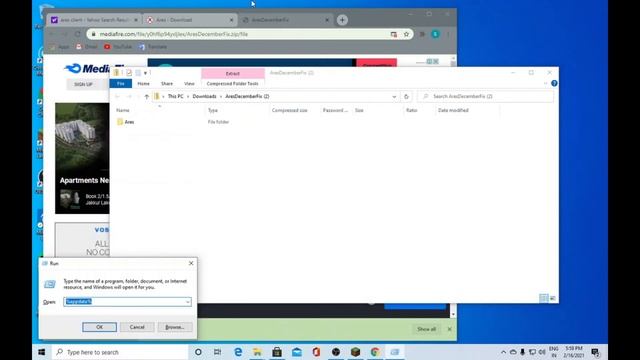Sort by the Ratio column header
The height and width of the screenshot is (360, 640).
[x=411, y=110]
